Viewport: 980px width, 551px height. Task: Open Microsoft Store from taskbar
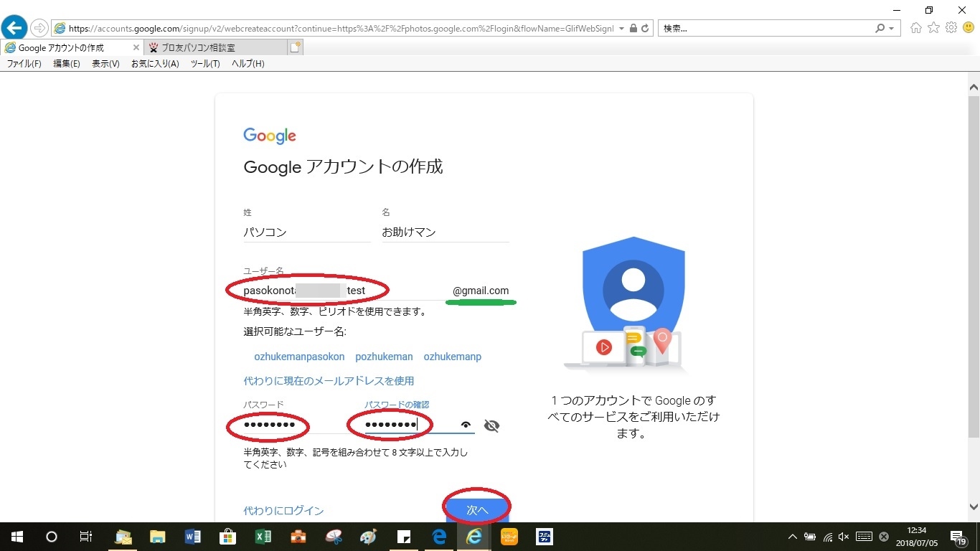pyautogui.click(x=228, y=537)
